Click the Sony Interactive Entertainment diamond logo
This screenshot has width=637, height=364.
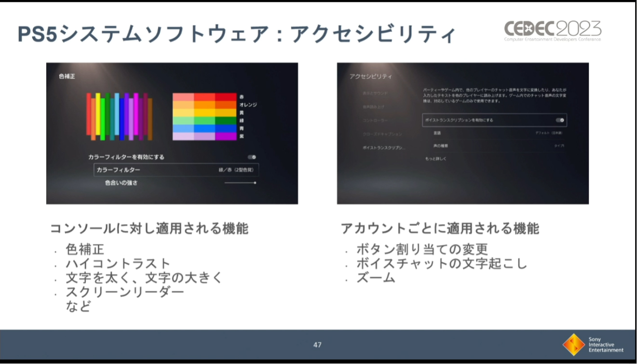click(x=574, y=345)
